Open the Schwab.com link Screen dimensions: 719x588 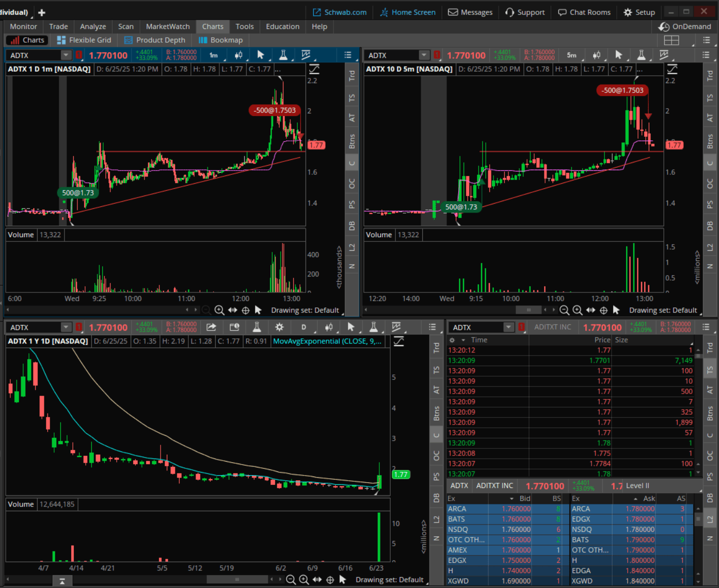click(x=340, y=12)
